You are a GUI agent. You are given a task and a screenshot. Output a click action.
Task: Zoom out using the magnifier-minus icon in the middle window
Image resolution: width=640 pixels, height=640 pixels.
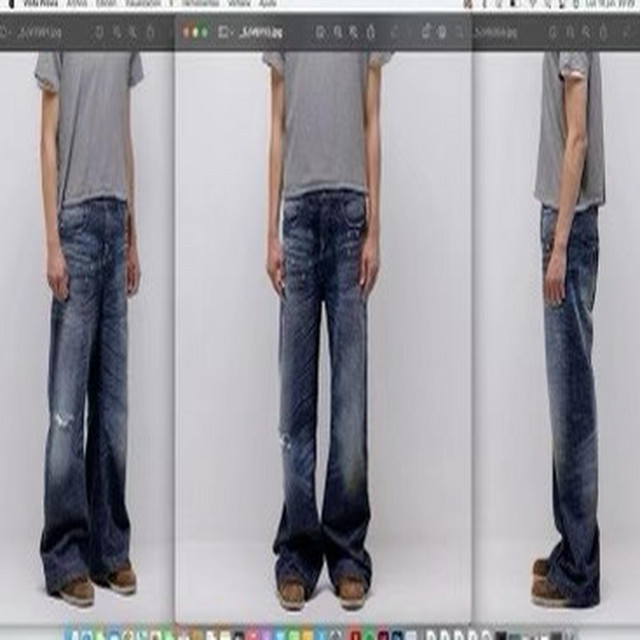coord(338,32)
